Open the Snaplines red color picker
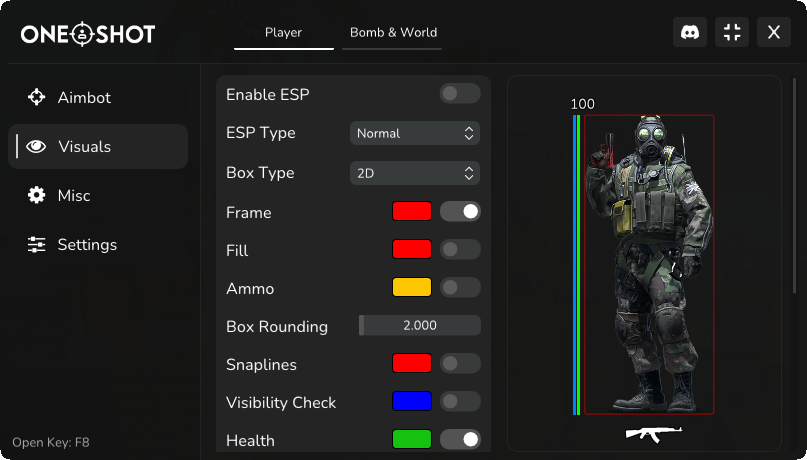 point(412,363)
